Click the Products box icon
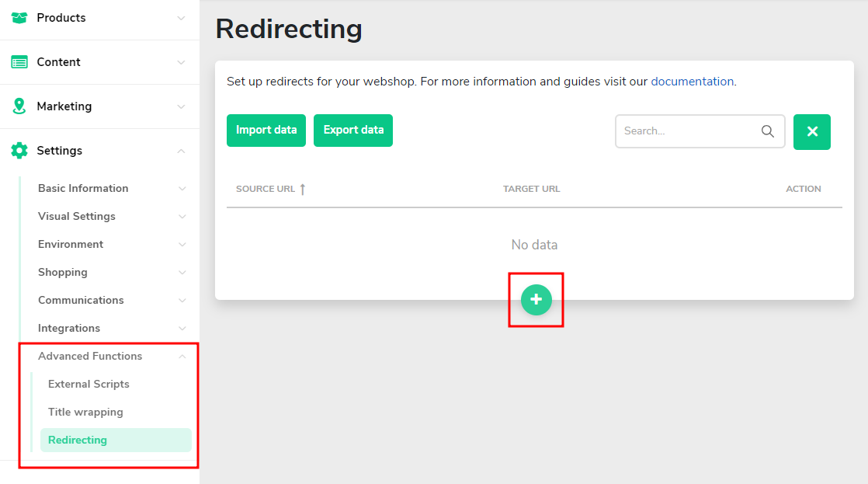 [19, 18]
